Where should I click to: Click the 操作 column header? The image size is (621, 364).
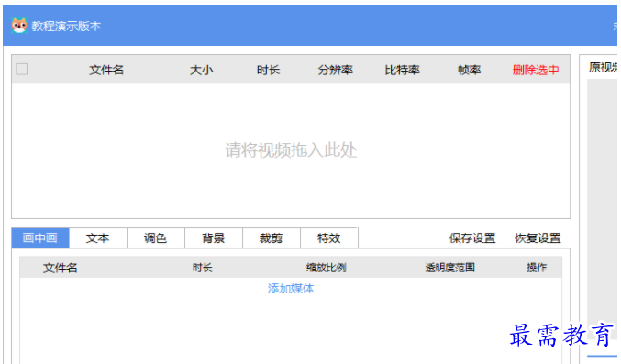(537, 268)
